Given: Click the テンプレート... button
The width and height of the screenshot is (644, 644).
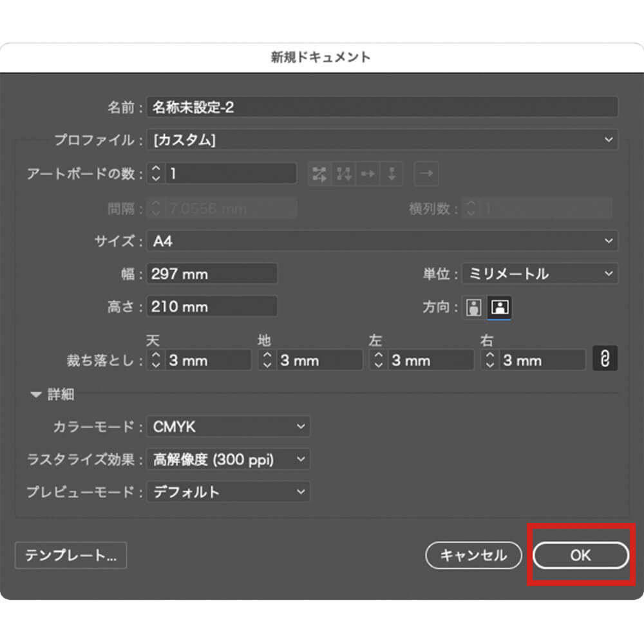Looking at the screenshot, I should (71, 556).
